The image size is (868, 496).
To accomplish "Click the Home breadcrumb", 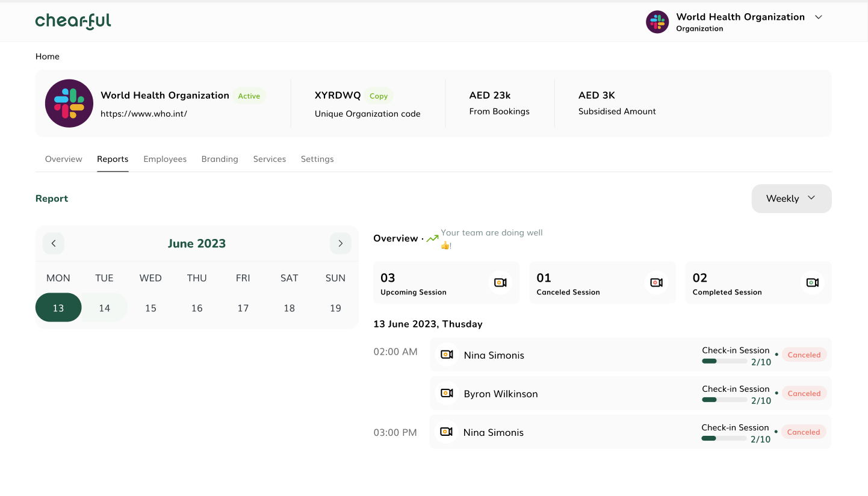I will click(x=48, y=57).
